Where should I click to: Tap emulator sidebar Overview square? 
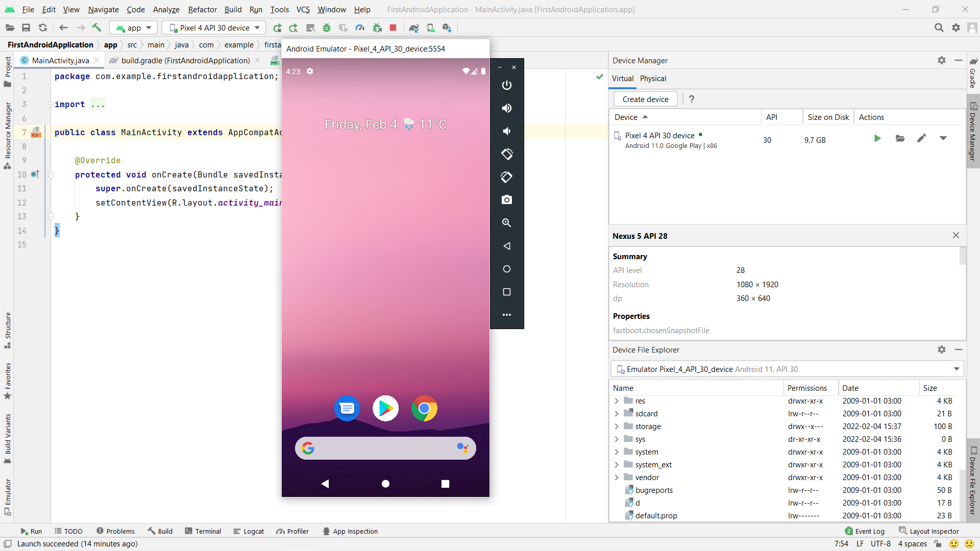click(x=506, y=292)
